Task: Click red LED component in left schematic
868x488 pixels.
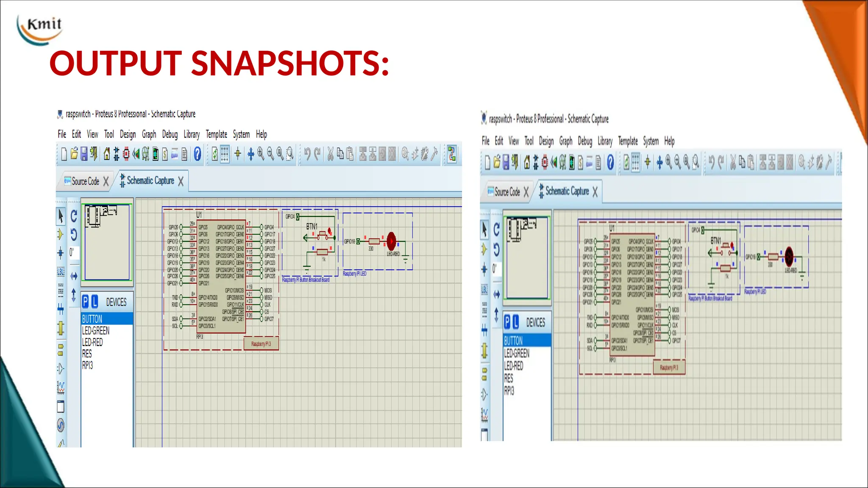Action: tap(392, 241)
